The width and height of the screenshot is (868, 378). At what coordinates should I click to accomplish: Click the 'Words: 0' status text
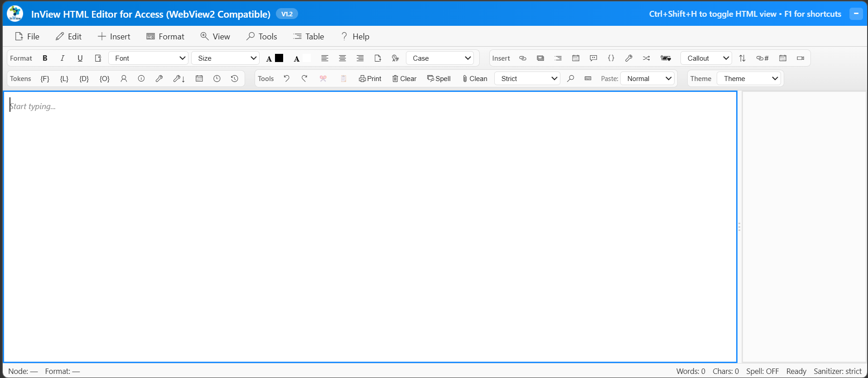click(691, 371)
